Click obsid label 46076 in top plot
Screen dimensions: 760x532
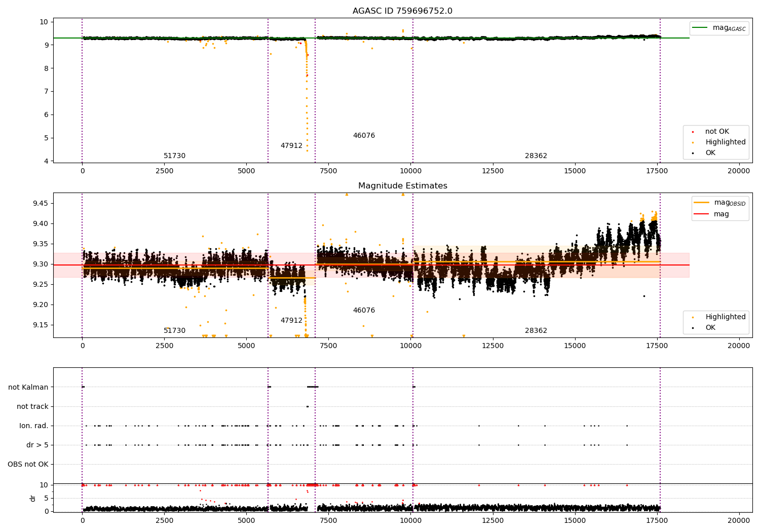pos(364,136)
